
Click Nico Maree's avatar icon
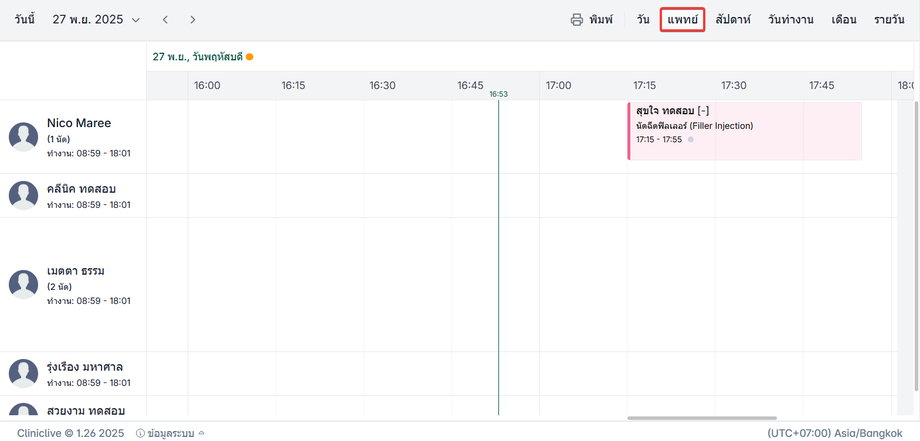[x=24, y=137]
